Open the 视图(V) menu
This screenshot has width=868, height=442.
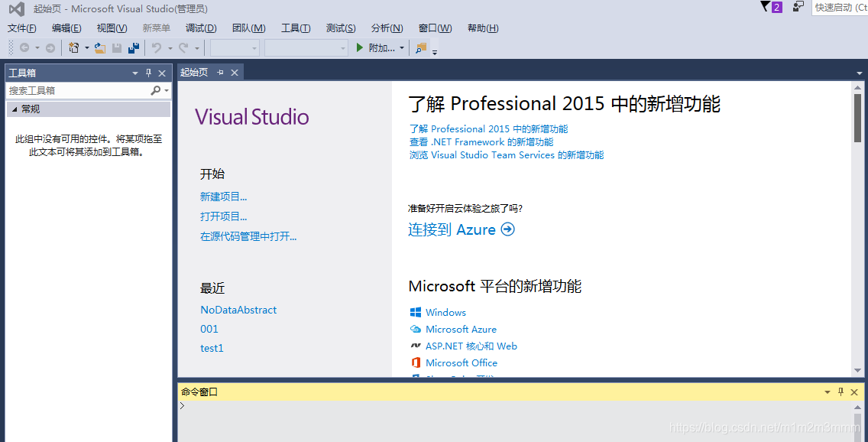click(112, 28)
